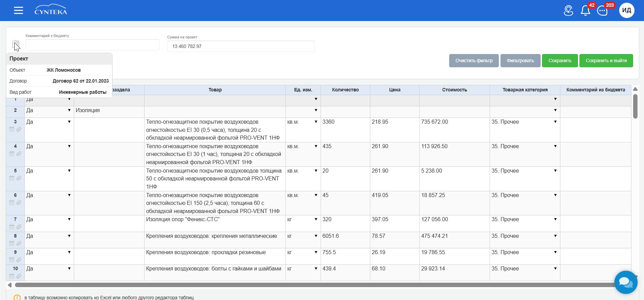Click the Стоимость column header
644x300 pixels.
pyautogui.click(x=455, y=90)
